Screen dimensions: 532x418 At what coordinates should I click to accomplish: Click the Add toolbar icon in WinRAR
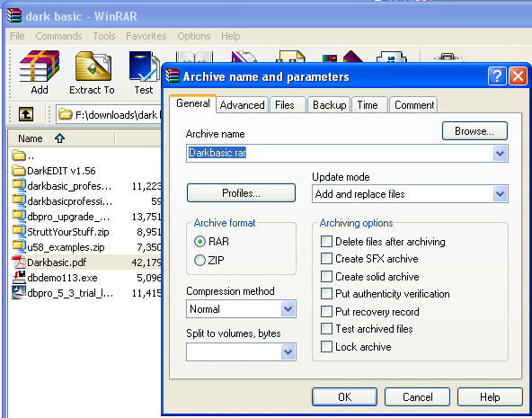[40, 67]
